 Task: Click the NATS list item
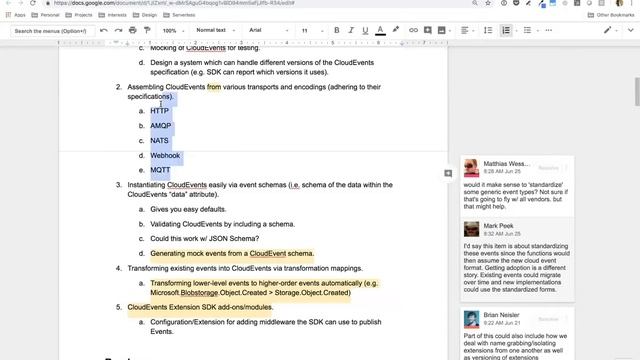coord(159,140)
